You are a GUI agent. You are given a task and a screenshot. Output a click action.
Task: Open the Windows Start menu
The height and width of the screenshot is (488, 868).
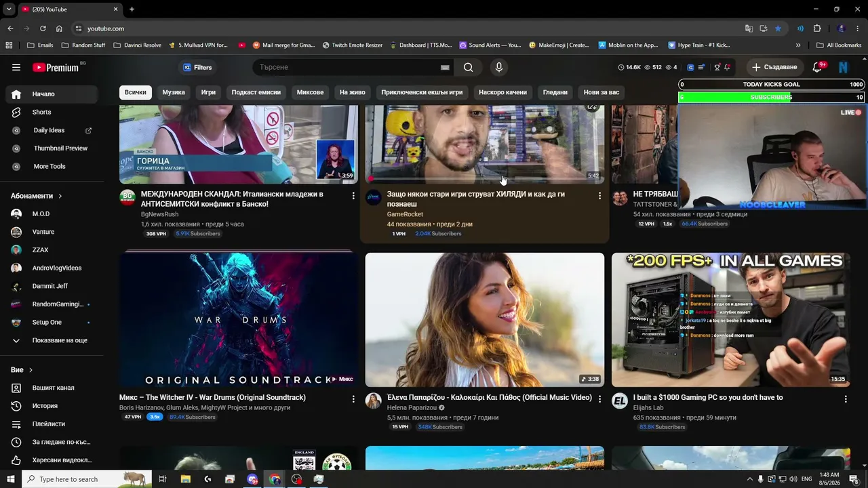10,479
